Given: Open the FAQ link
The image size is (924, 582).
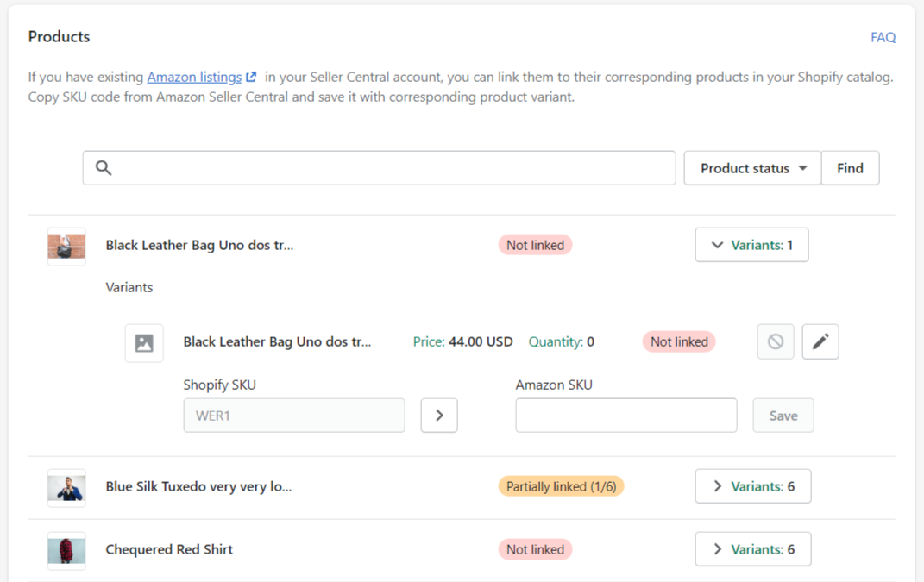Looking at the screenshot, I should [883, 37].
